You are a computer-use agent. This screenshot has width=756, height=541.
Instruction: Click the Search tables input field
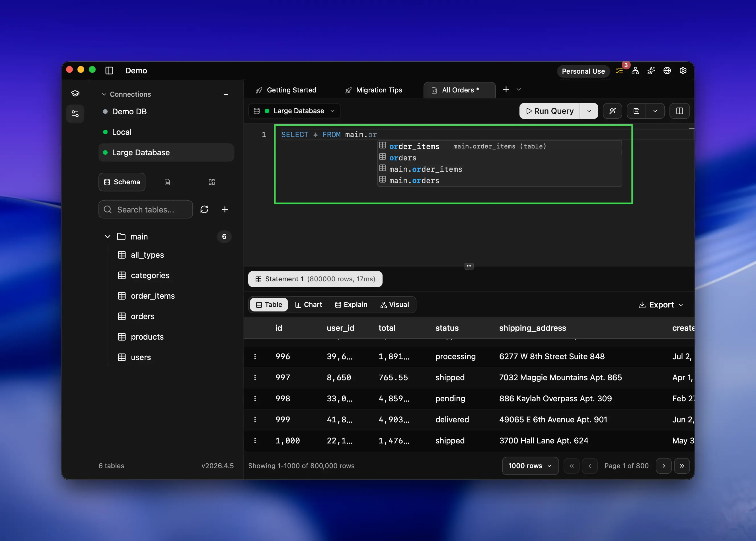(x=146, y=209)
